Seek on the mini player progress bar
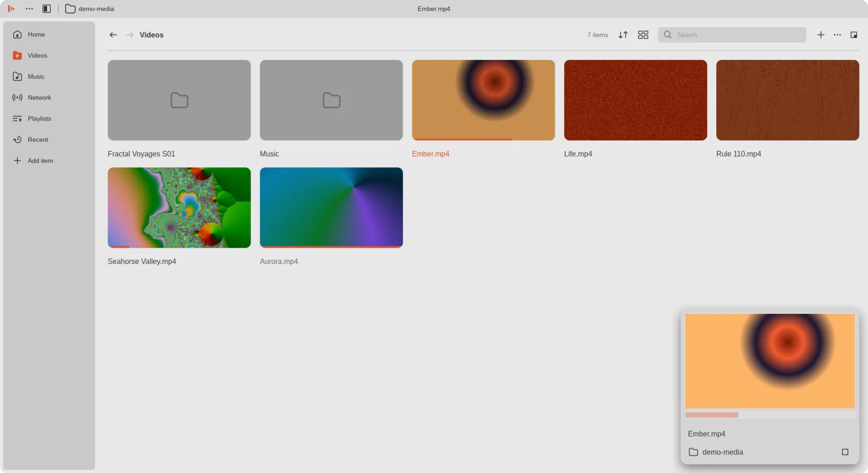Screen dimensions: 868x473 (770, 415)
